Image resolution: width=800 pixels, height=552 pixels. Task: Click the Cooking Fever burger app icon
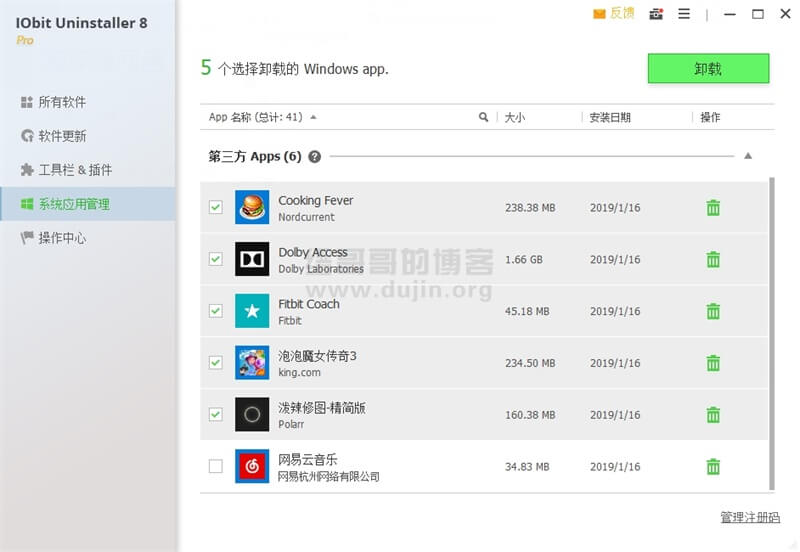(x=252, y=207)
